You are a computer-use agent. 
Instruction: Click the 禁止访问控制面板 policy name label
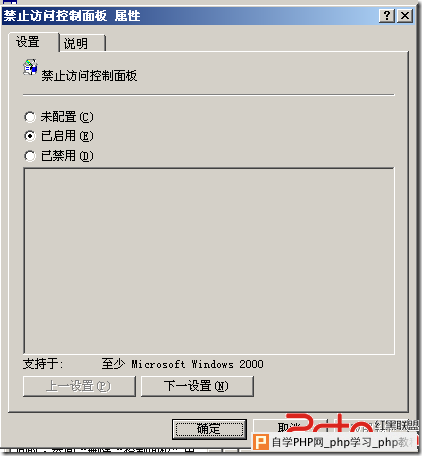89,76
